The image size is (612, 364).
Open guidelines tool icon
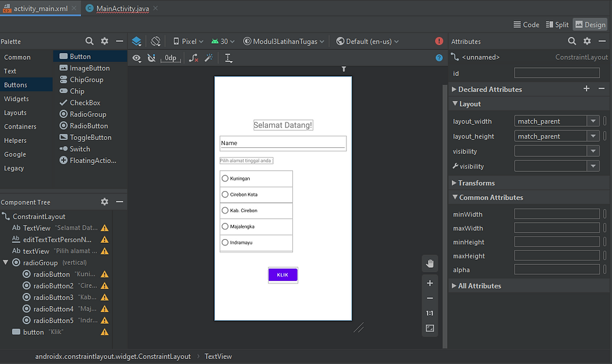coord(229,58)
